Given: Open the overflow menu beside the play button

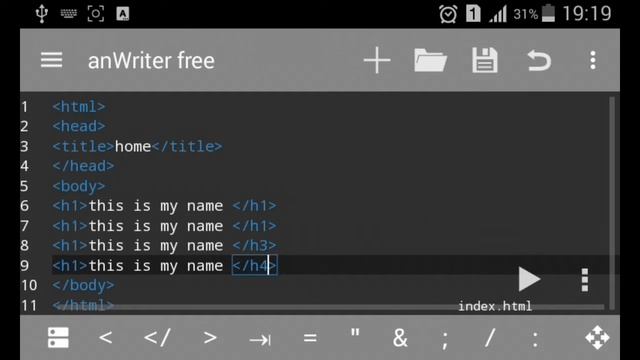Looking at the screenshot, I should pos(584,280).
